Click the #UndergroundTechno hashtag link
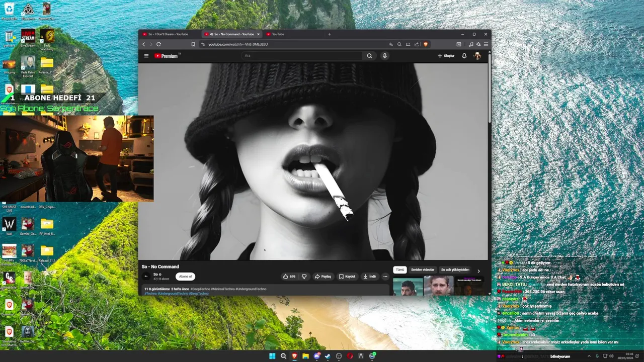 251,289
